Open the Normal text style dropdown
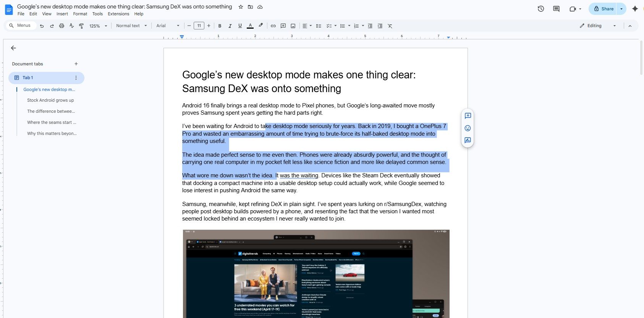644x318 pixels. click(x=131, y=26)
